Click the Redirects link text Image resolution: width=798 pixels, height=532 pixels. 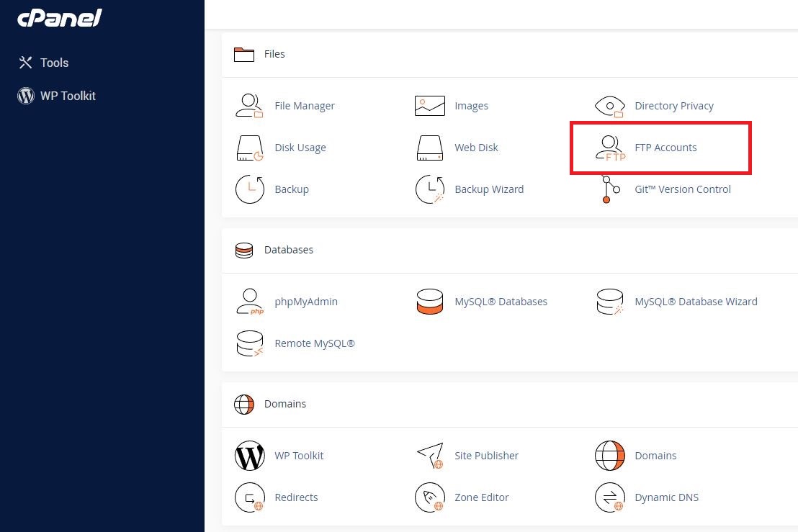296,497
